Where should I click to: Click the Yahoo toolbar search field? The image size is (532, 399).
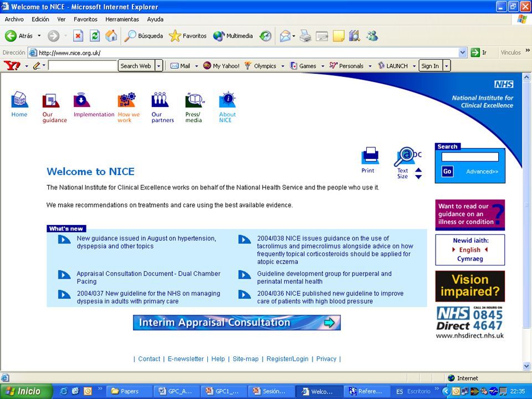click(x=83, y=65)
